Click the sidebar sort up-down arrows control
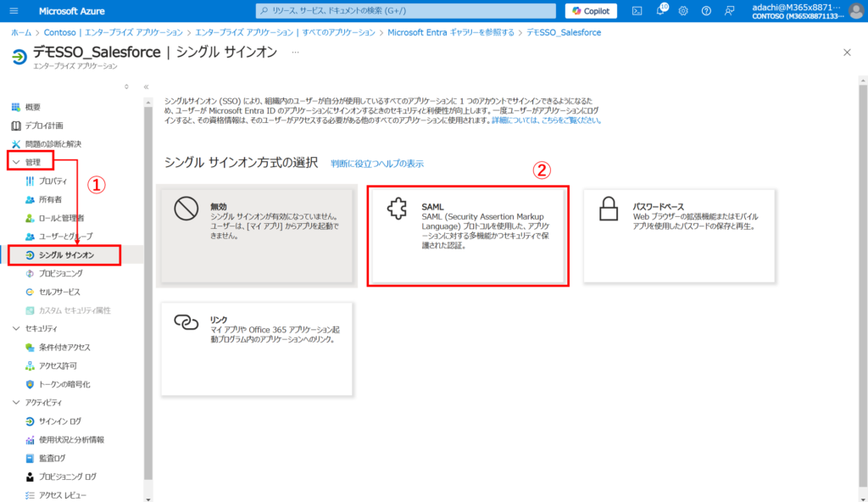Screen dimensions: 868x502 click(x=127, y=87)
